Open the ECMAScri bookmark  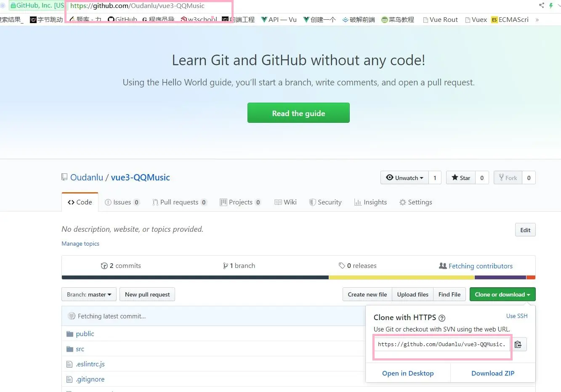pos(510,20)
